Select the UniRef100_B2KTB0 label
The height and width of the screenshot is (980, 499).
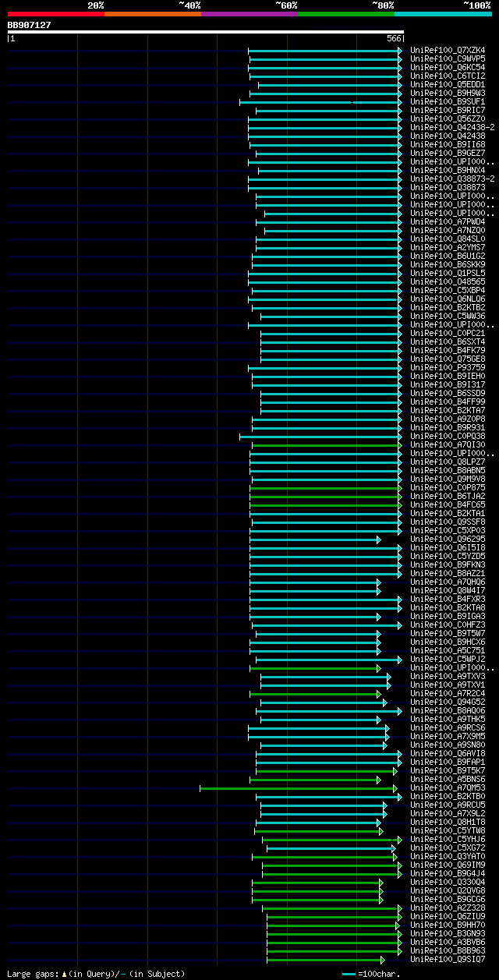pos(448,797)
